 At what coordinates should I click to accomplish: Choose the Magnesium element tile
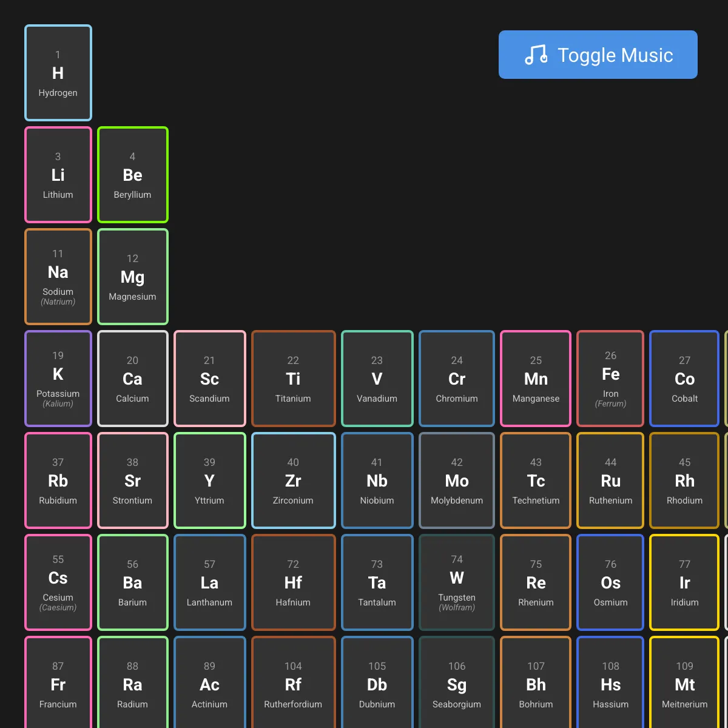(x=133, y=277)
